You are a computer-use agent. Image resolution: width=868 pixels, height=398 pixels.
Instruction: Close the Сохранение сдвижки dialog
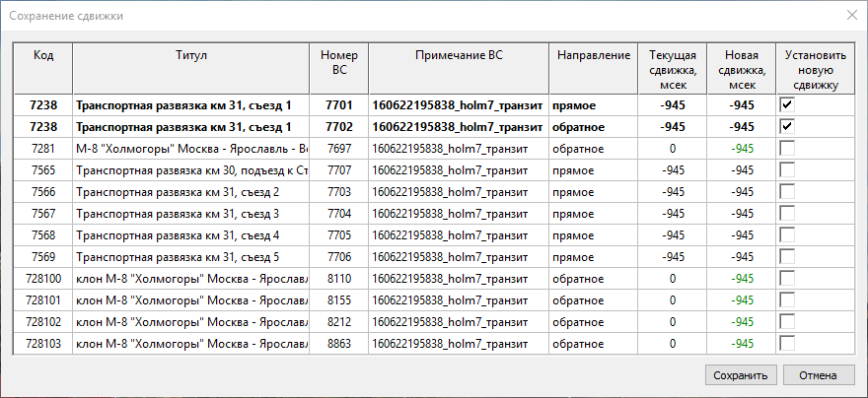(850, 15)
